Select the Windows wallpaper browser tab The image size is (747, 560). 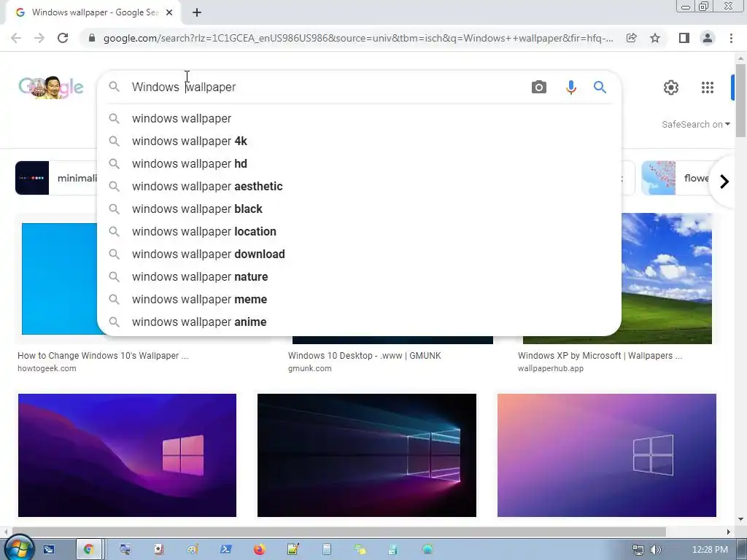93,12
